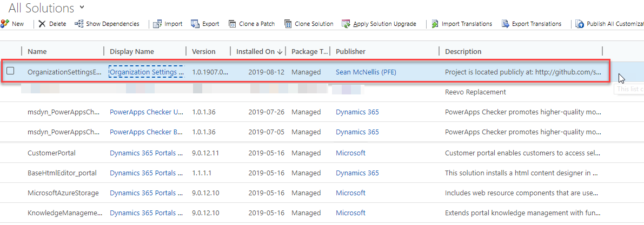Sort by the Version column header
The image size is (644, 225).
pos(204,51)
